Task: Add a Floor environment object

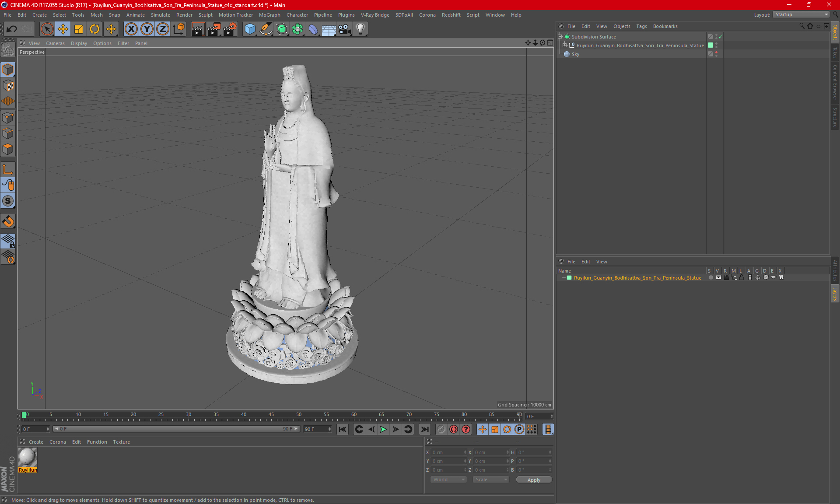Action: click(x=329, y=29)
